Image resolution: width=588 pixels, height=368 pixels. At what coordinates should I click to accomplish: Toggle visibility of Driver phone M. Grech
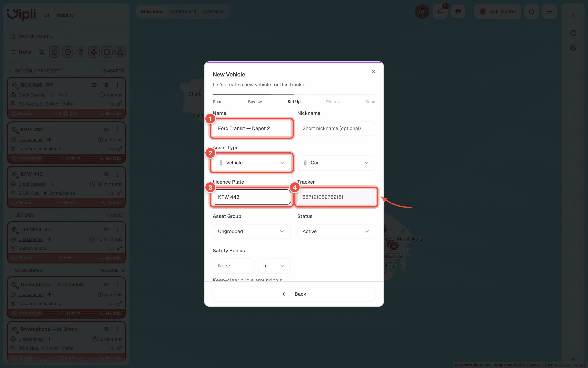pyautogui.click(x=106, y=329)
